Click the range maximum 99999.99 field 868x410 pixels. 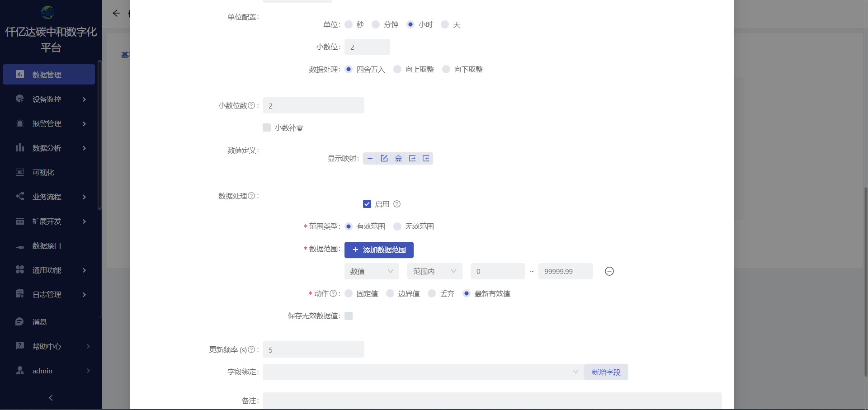point(566,271)
